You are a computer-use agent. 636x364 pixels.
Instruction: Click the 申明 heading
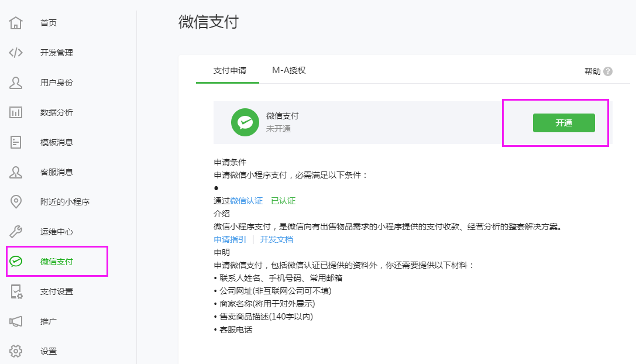tap(222, 252)
